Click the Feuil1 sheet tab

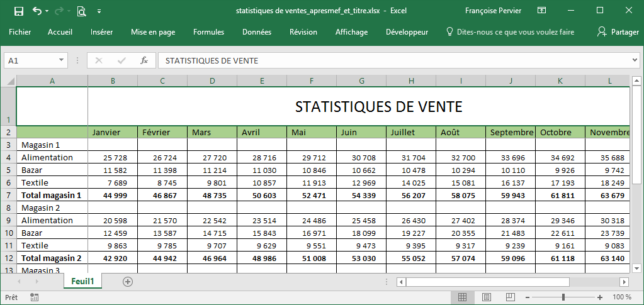tap(82, 282)
